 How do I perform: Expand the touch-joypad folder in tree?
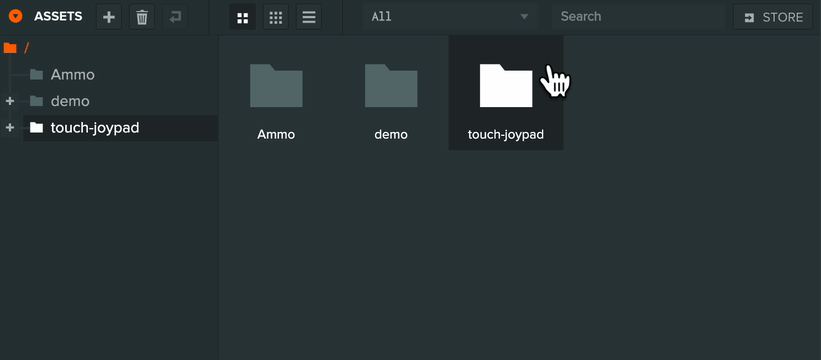[9, 127]
